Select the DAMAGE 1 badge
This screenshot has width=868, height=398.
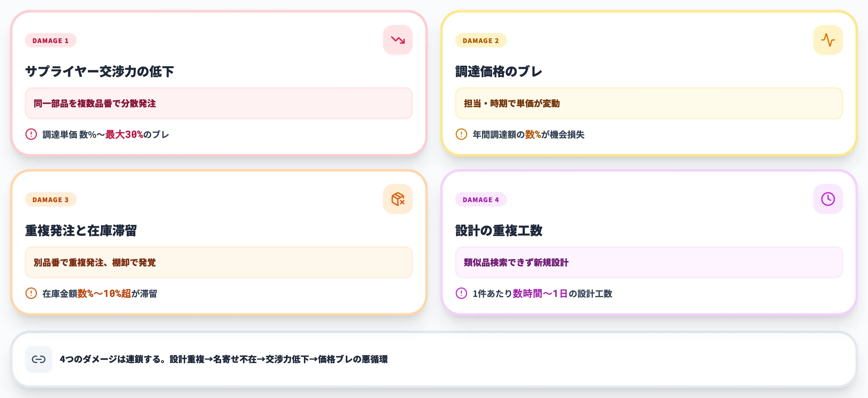(51, 41)
